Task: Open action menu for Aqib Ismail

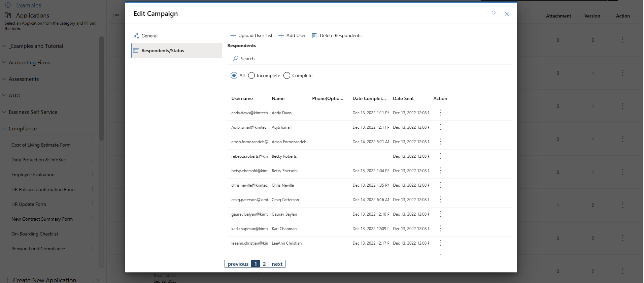Action: click(x=441, y=127)
